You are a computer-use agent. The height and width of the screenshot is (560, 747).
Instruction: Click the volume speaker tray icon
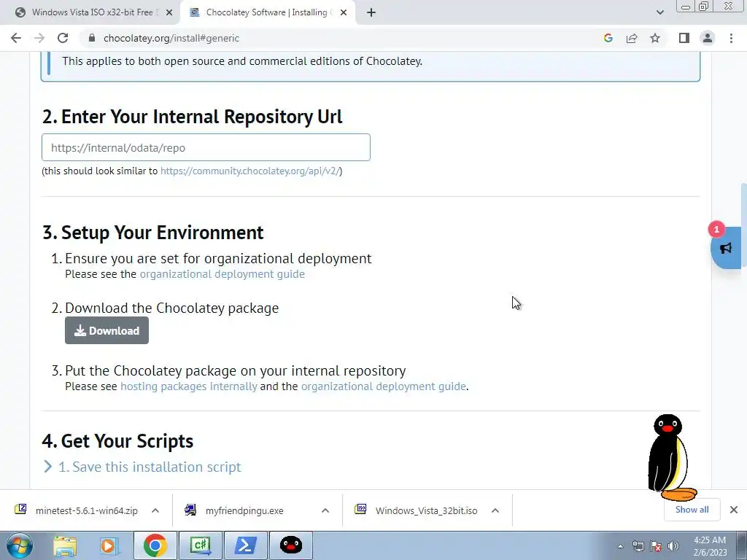[x=673, y=546]
